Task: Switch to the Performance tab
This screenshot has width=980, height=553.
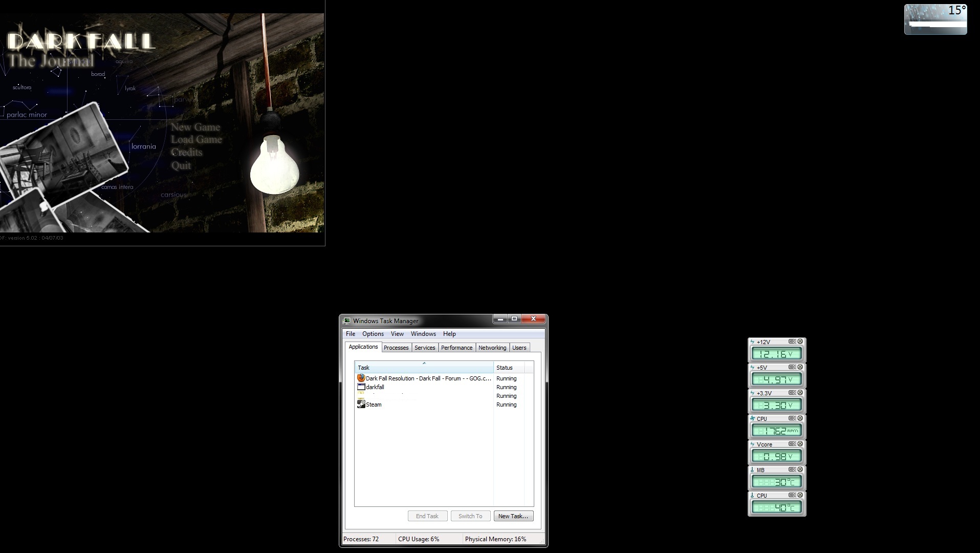Action: [457, 347]
